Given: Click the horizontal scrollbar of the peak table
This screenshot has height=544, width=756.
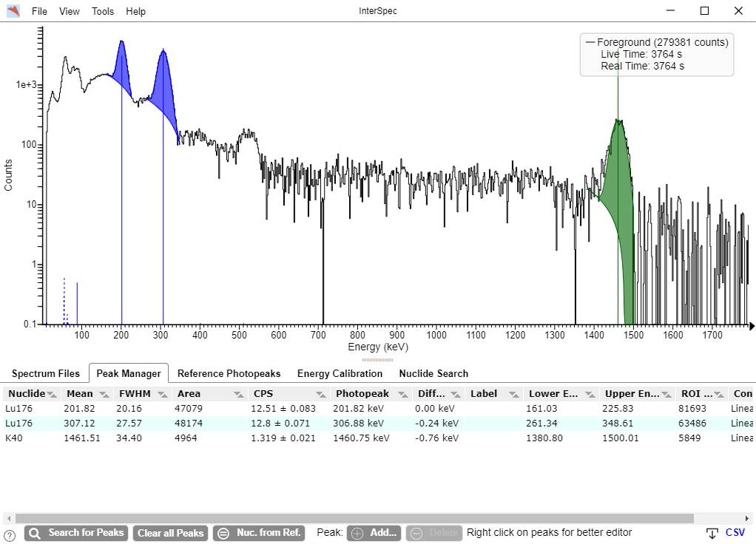Looking at the screenshot, I should tap(355, 519).
